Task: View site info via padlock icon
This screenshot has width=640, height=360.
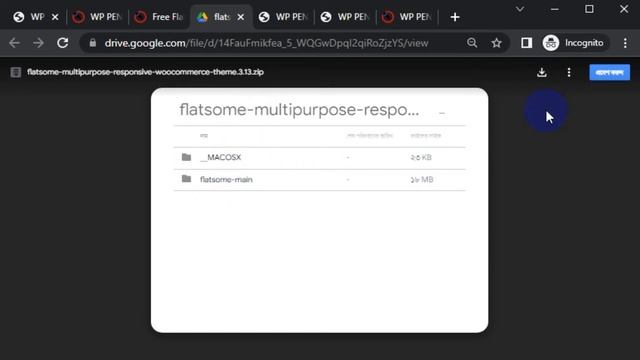Action: tap(93, 43)
